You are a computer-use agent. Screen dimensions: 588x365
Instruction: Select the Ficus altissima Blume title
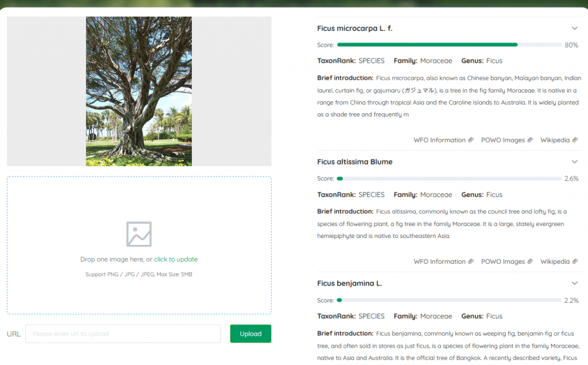coord(355,162)
